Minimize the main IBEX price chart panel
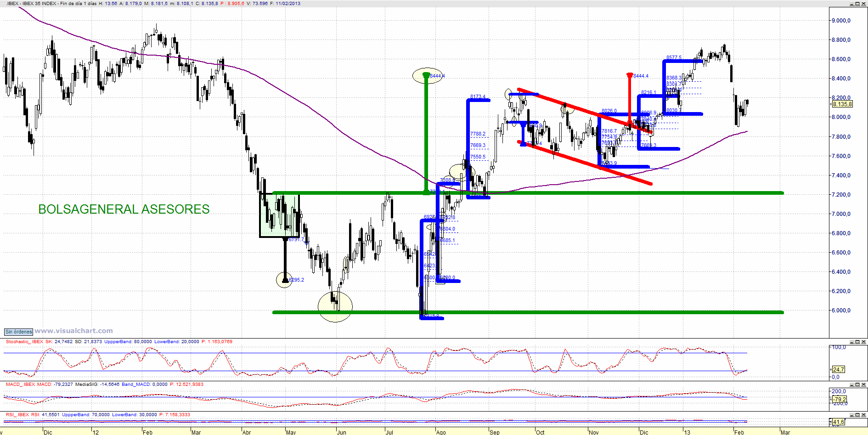The width and height of the screenshot is (868, 435). tap(851, 4)
